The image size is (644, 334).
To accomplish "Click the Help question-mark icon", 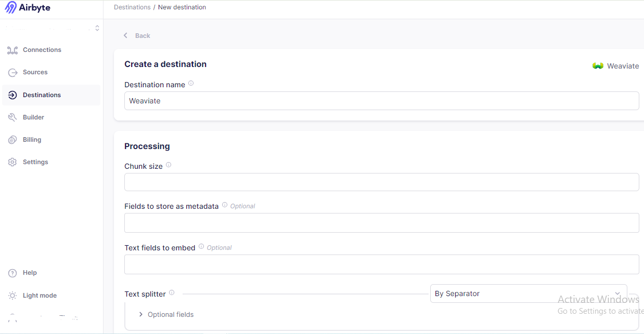I will 12,273.
